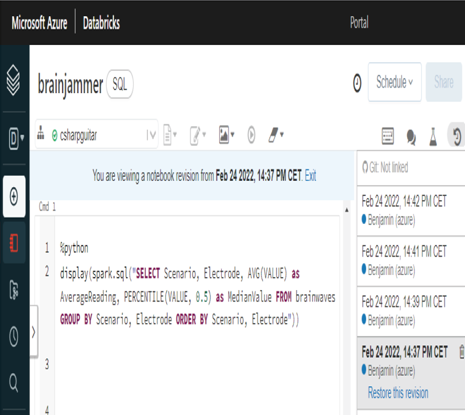Image resolution: width=465 pixels, height=415 pixels.
Task: Click line number 3 in the cell
Action: coord(47,364)
